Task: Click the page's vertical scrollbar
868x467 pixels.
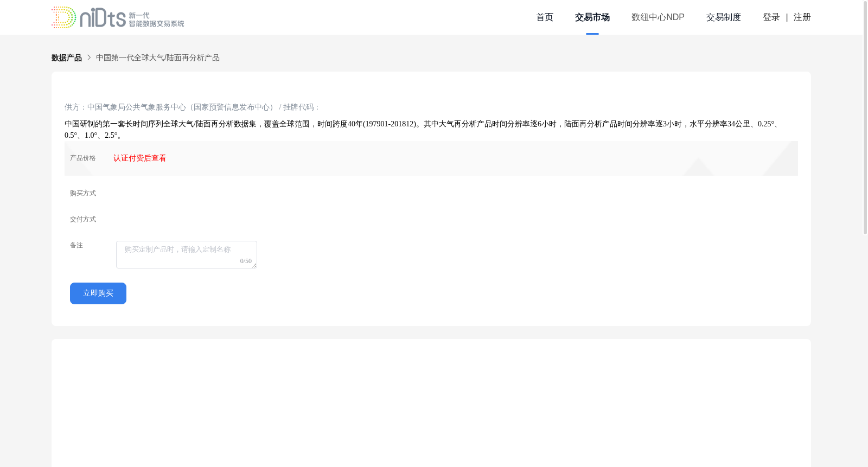Action: coord(865,118)
